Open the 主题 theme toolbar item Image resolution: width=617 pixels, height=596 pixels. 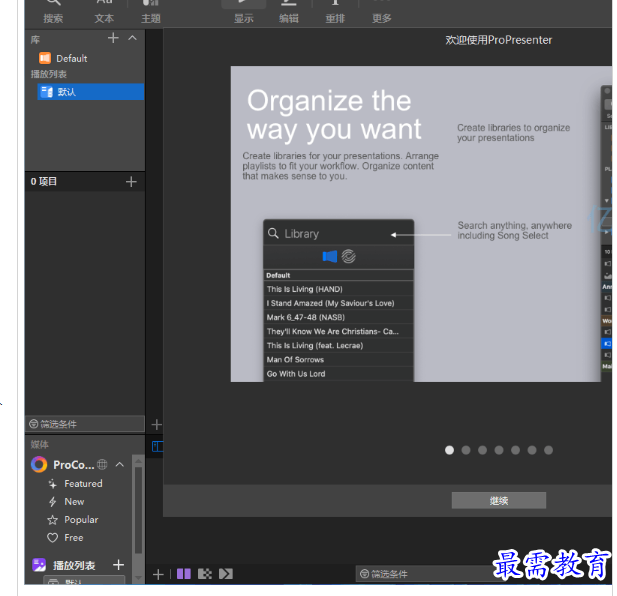(151, 12)
